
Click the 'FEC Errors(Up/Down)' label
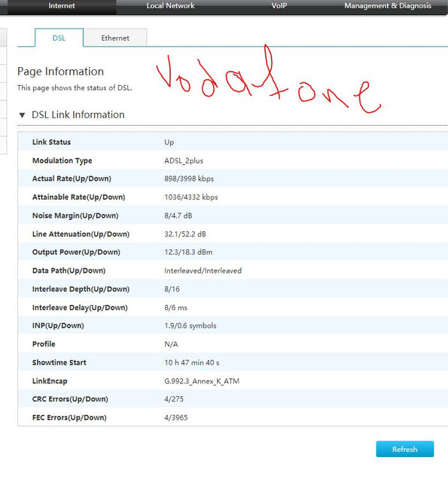pos(69,417)
